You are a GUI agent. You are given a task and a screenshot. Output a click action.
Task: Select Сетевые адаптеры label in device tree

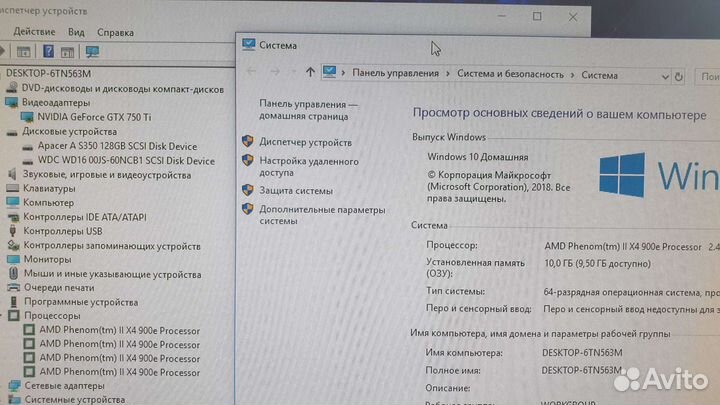pyautogui.click(x=64, y=386)
